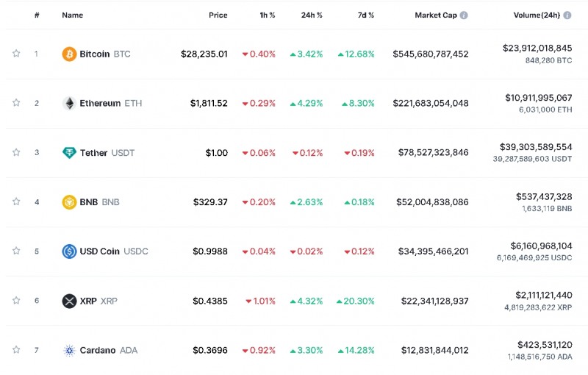Click the Tether logo icon
Image resolution: width=588 pixels, height=375 pixels.
(69, 153)
